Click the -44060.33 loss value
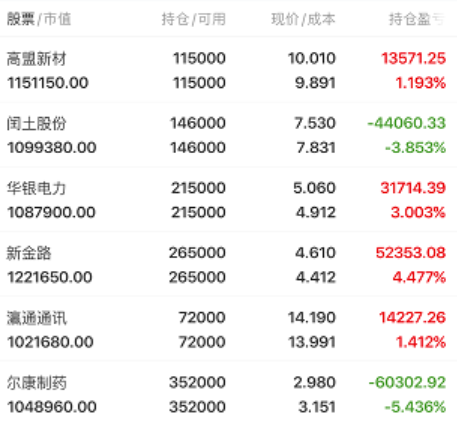 (x=407, y=123)
